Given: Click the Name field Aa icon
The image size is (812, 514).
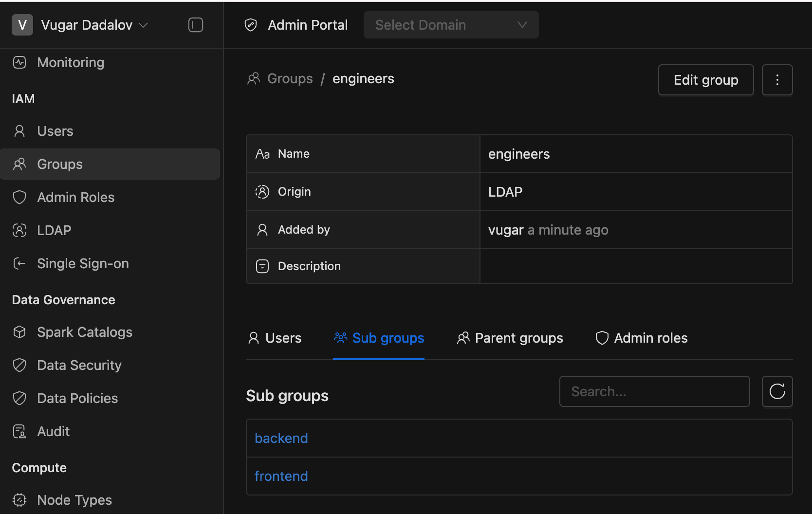Looking at the screenshot, I should click(262, 154).
